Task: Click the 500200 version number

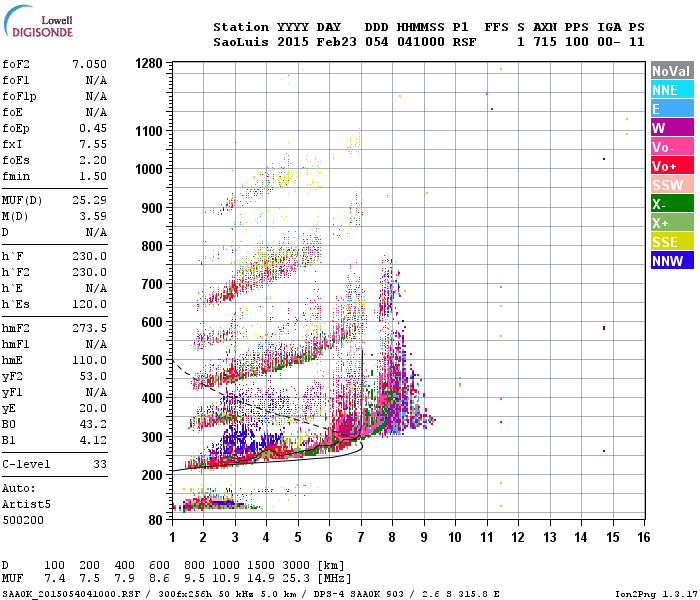Action: [x=23, y=521]
